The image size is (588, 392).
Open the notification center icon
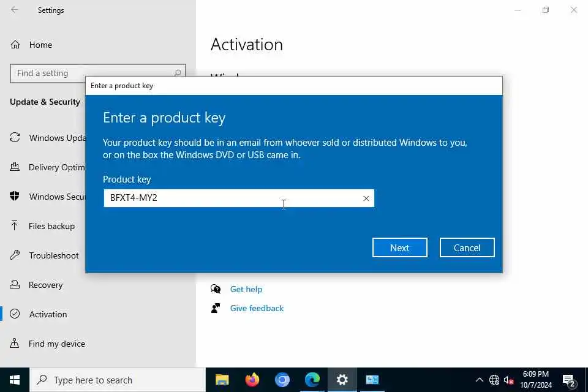[x=569, y=381]
